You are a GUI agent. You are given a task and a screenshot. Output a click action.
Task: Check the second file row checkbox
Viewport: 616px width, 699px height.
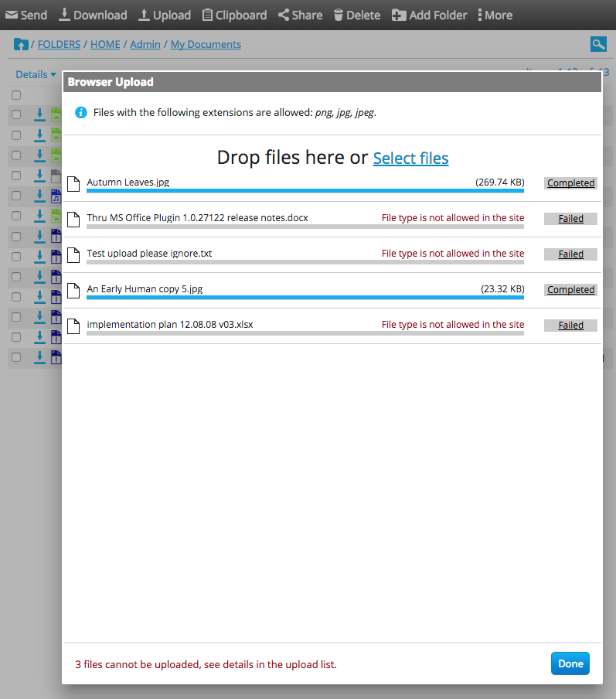(16, 135)
